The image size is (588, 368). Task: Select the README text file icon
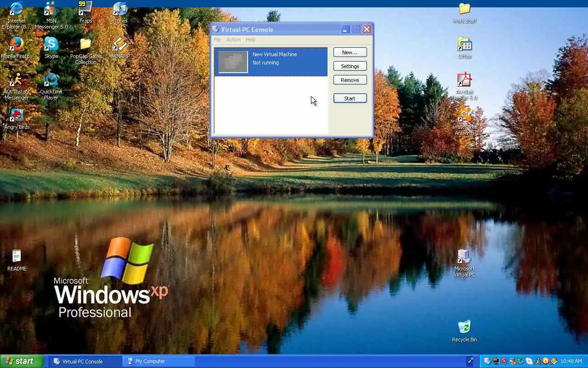[17, 260]
